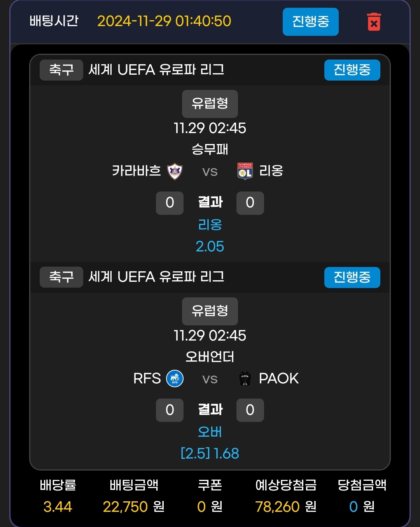
Task: Select 축구 tag on first match
Action: [x=61, y=70]
